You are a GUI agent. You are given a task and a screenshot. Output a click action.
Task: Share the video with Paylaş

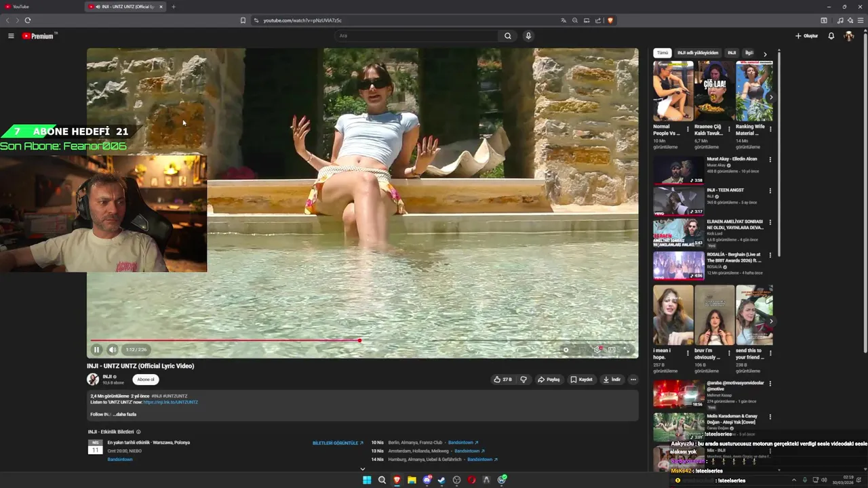(549, 380)
